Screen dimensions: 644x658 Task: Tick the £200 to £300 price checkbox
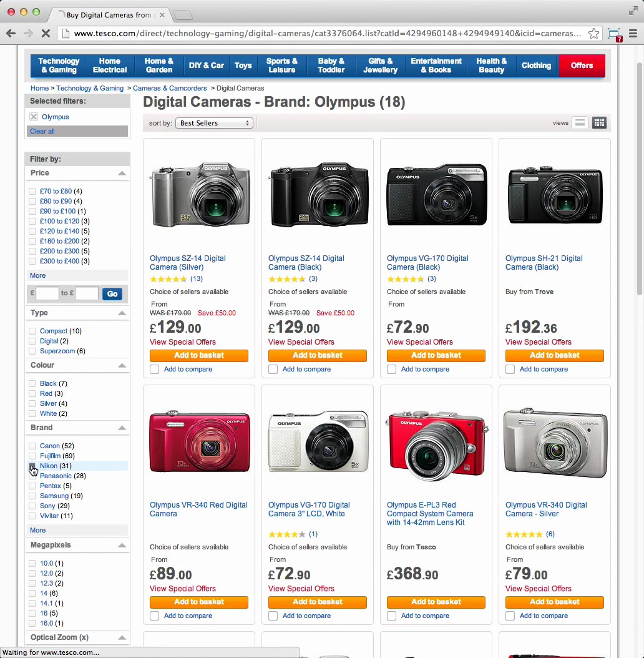pyautogui.click(x=32, y=252)
